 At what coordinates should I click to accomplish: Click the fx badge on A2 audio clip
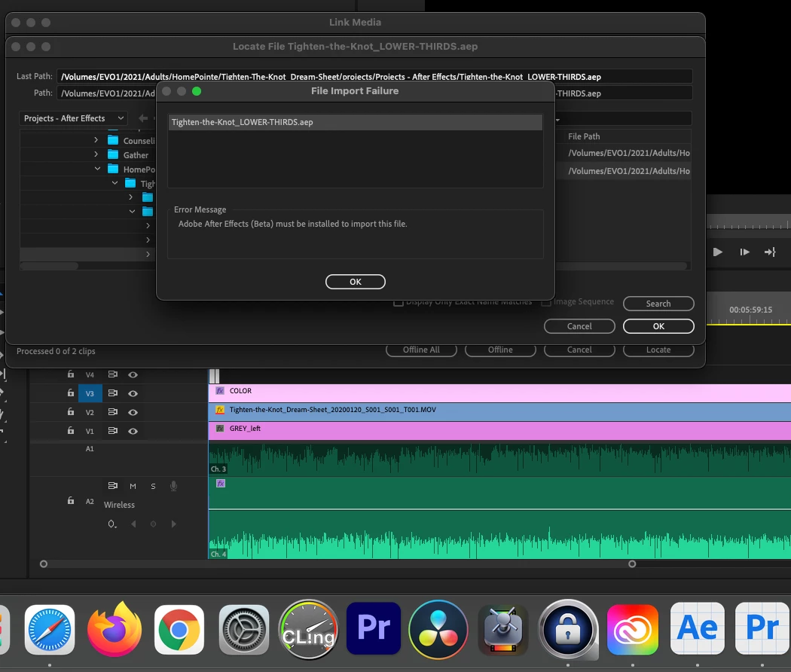click(221, 484)
